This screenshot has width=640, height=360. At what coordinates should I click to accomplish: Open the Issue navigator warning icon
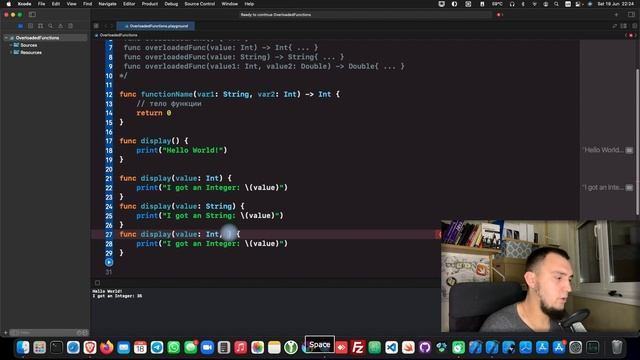[60, 26]
